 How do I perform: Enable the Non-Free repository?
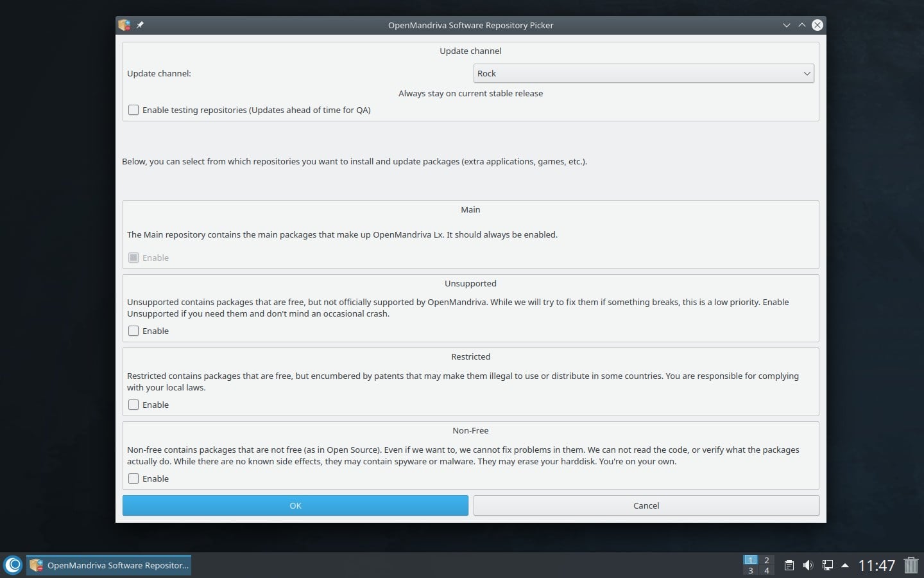point(133,478)
